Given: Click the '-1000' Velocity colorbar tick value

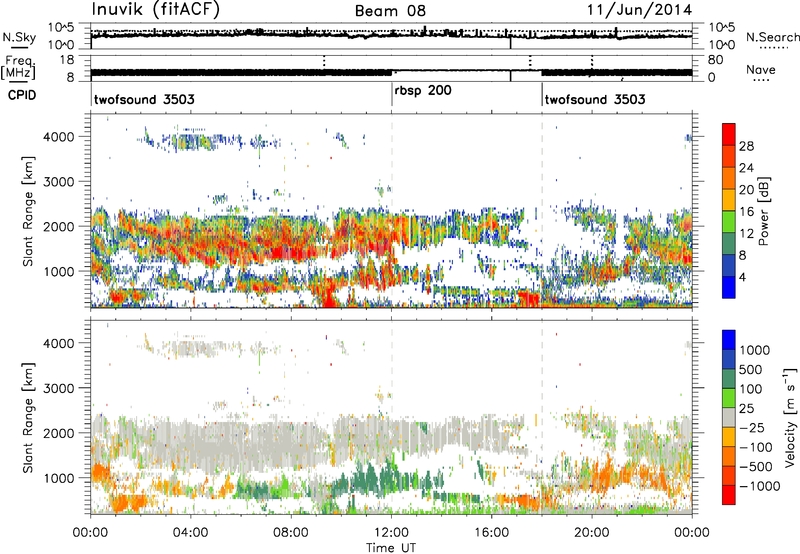Looking at the screenshot, I should click(760, 486).
